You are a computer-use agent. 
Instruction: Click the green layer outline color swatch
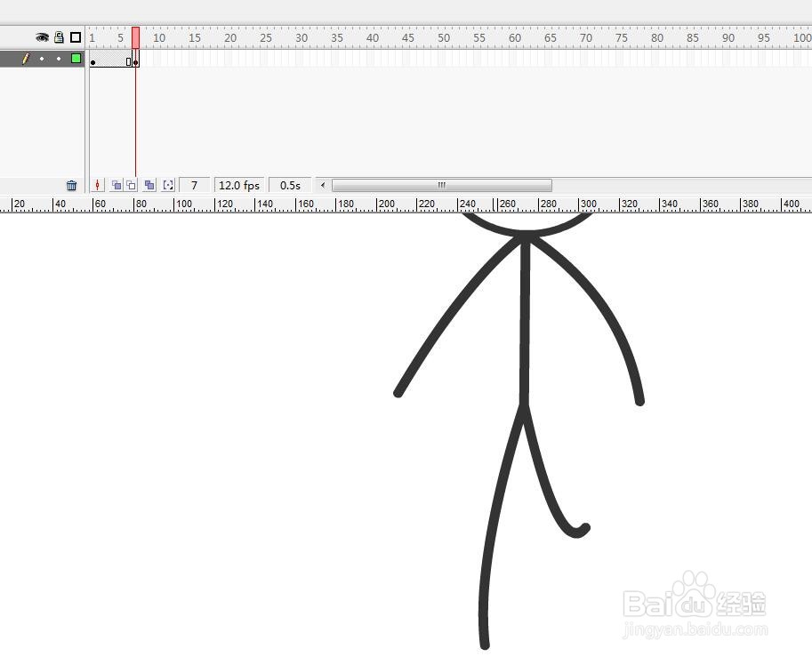76,59
